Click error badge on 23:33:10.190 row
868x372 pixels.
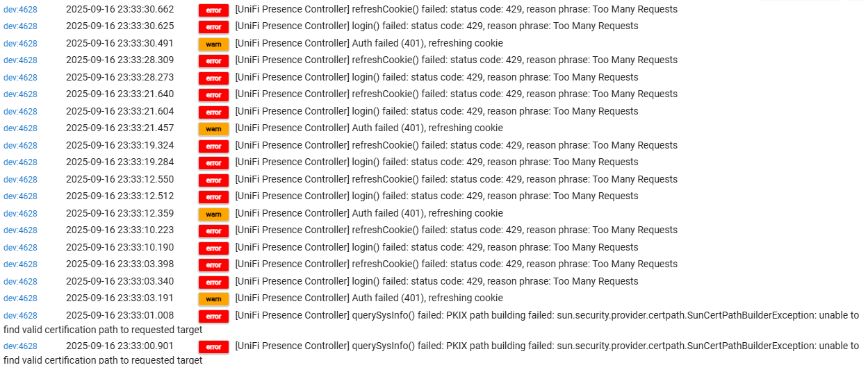pyautogui.click(x=213, y=248)
